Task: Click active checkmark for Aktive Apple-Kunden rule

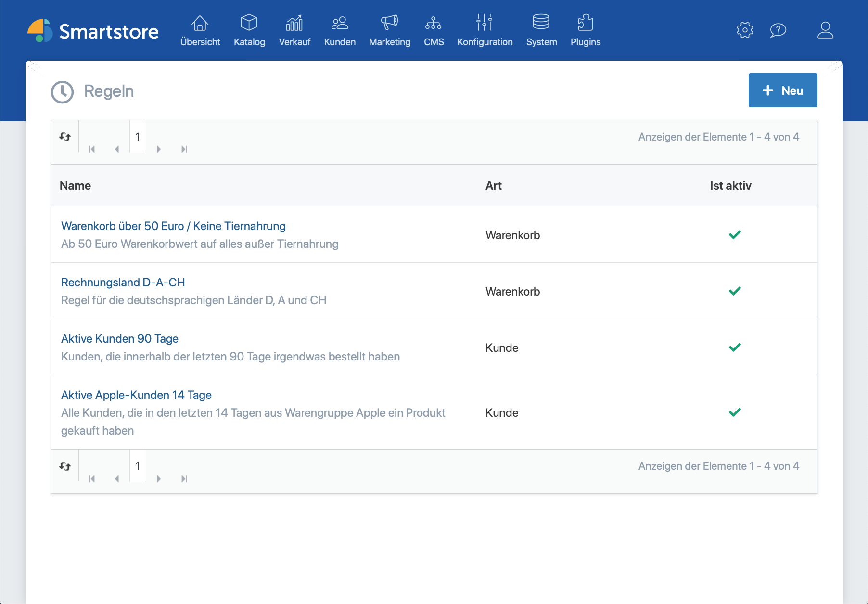Action: (735, 412)
